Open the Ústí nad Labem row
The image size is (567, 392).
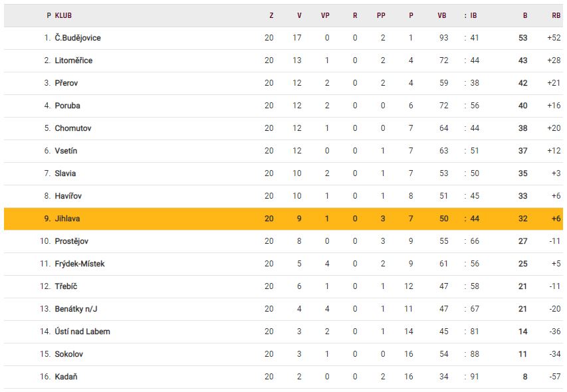82,332
